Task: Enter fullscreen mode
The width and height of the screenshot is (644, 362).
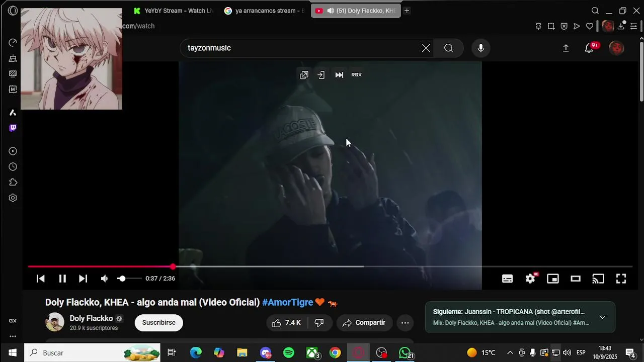Action: pyautogui.click(x=621, y=279)
